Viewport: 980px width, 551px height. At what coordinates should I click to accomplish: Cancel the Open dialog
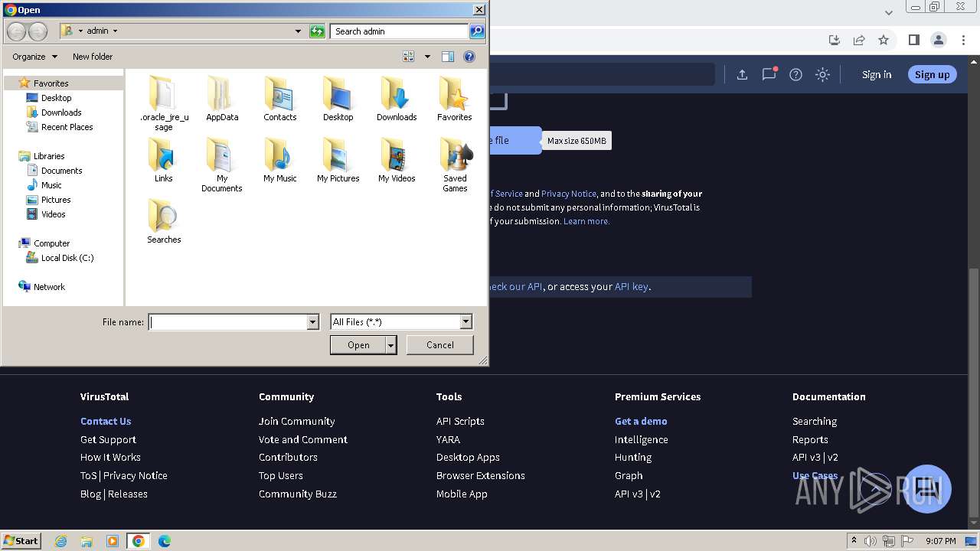(439, 345)
